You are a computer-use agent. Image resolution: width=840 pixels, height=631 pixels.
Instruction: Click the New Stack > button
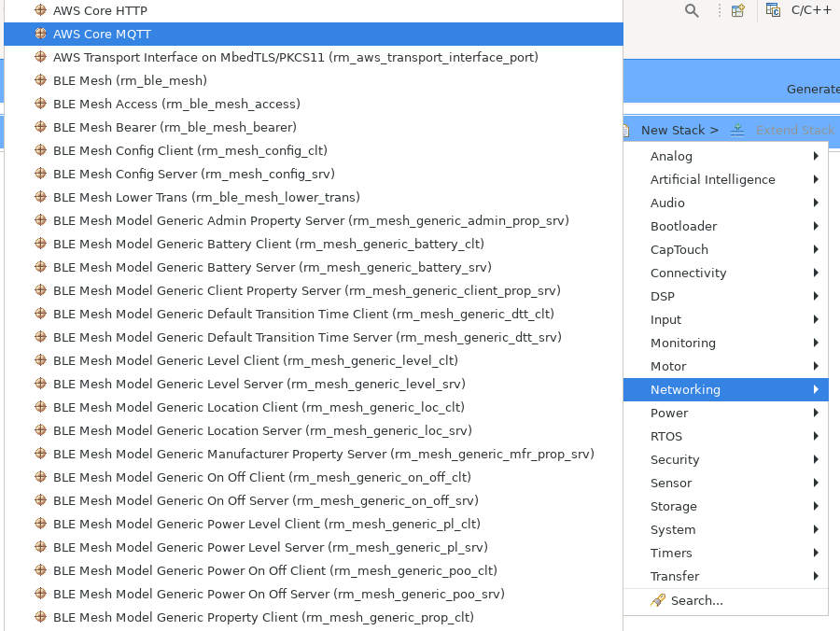tap(679, 130)
